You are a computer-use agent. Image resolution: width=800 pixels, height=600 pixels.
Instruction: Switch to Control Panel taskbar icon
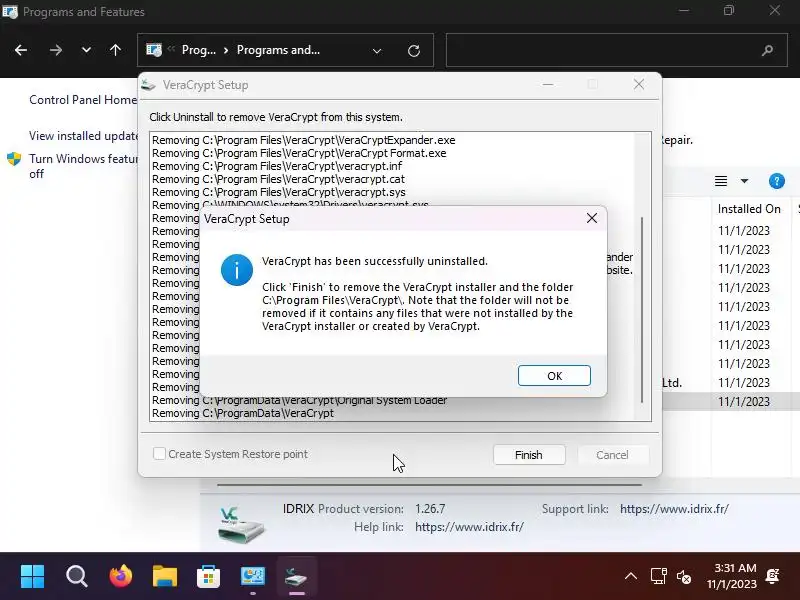[253, 577]
